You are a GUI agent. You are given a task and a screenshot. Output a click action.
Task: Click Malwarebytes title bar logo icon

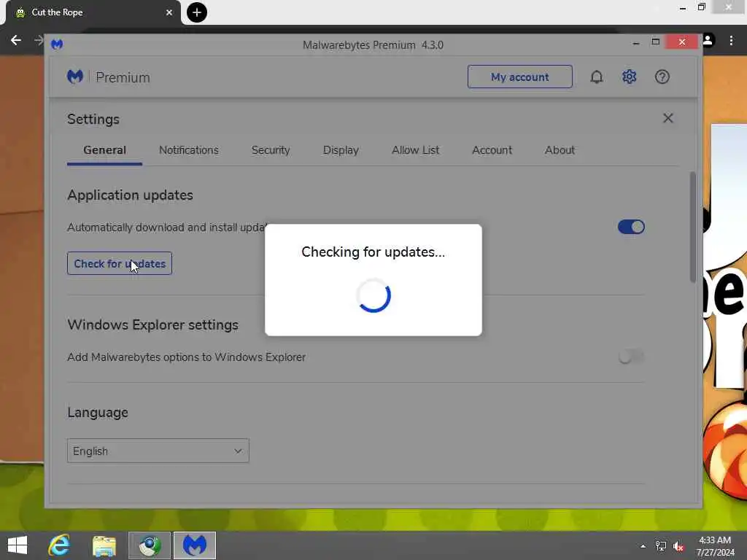(57, 44)
